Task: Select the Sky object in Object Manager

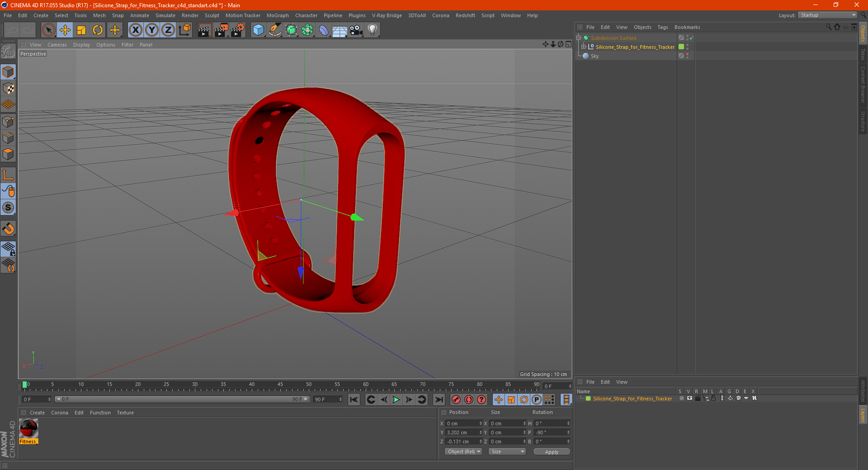Action: coord(594,56)
